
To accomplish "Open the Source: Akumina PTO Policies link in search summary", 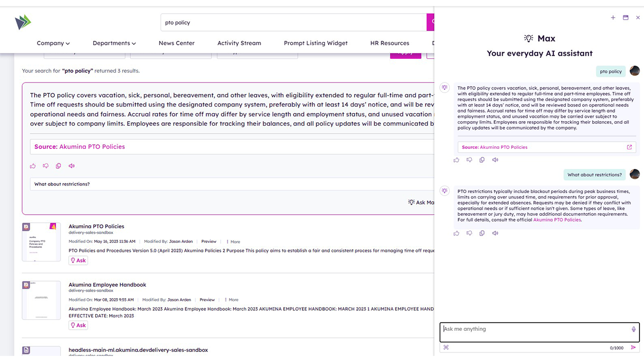I will pyautogui.click(x=79, y=147).
